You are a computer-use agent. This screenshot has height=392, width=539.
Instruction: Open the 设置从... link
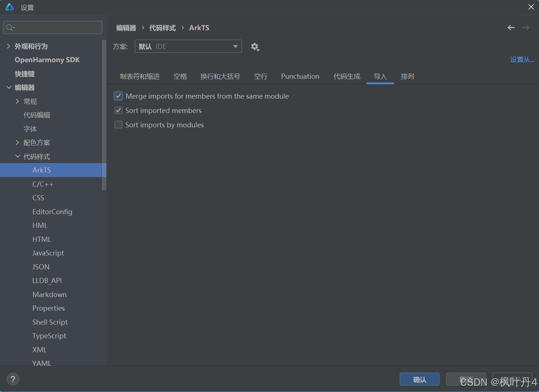tap(522, 60)
